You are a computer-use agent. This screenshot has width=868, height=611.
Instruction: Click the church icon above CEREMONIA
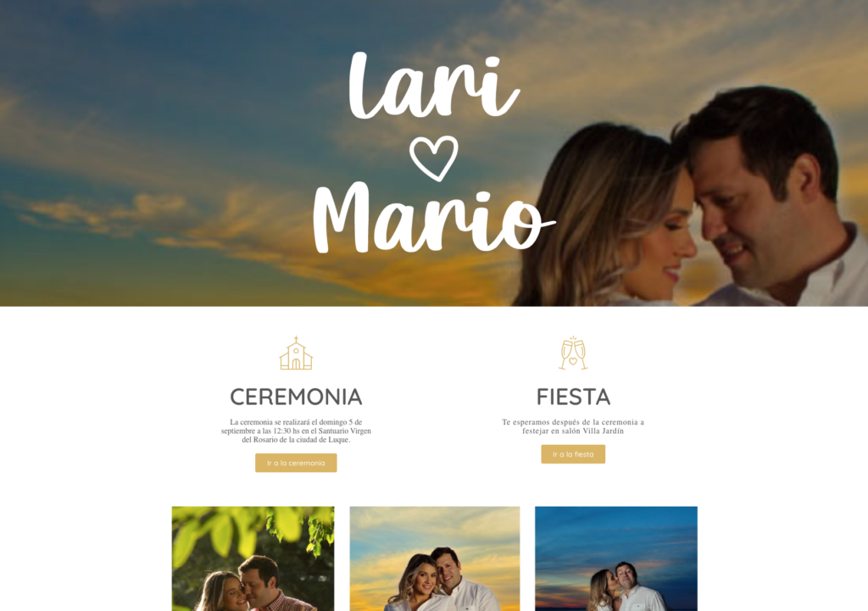296,353
